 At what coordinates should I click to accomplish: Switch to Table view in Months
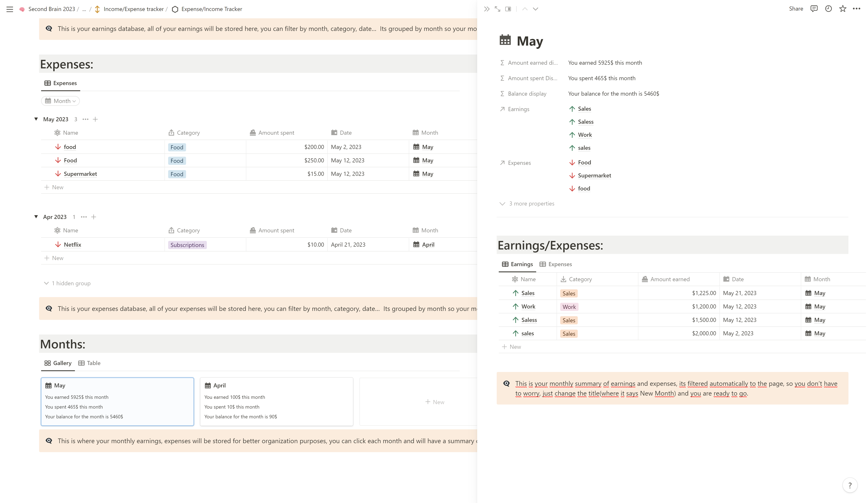(90, 363)
